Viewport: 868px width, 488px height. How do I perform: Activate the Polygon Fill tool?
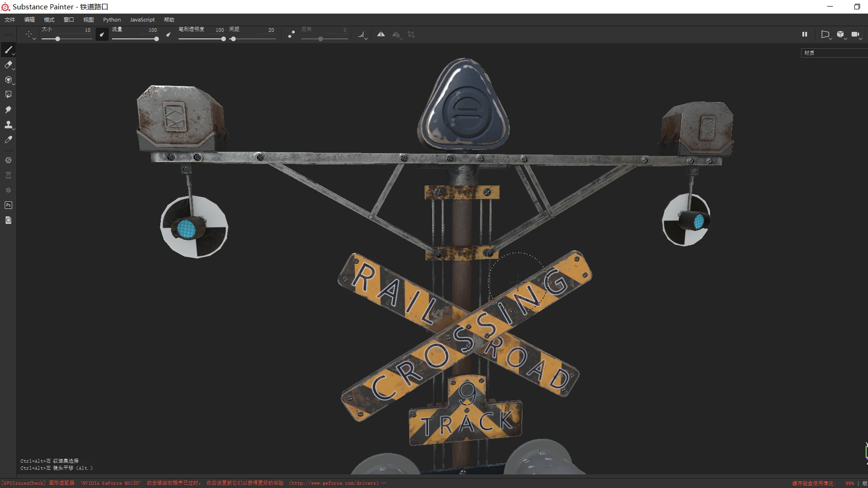point(8,95)
